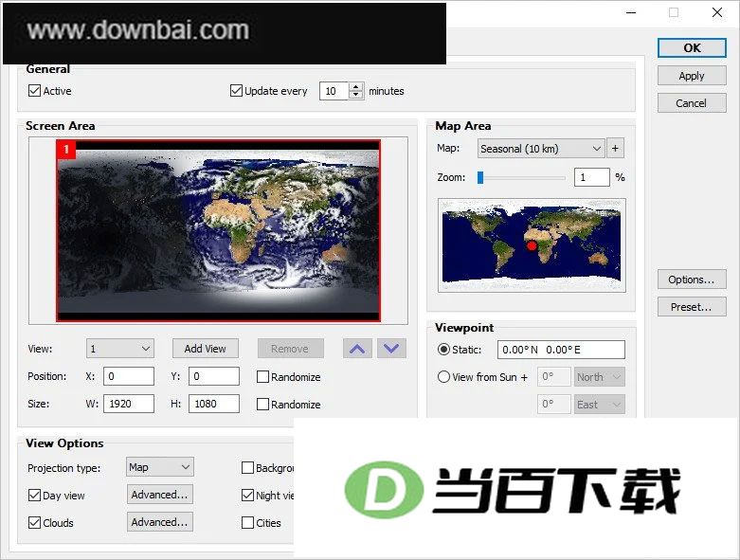Toggle the Active checkbox

point(34,91)
